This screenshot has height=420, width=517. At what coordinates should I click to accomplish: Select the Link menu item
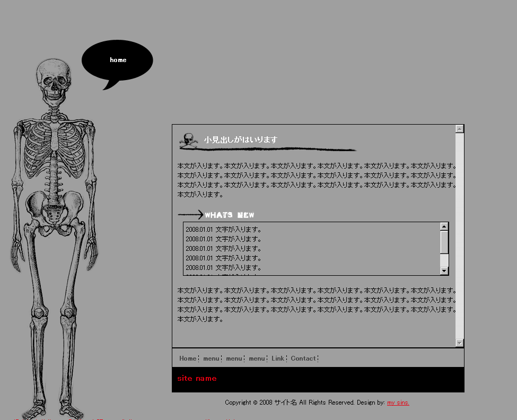coord(278,358)
